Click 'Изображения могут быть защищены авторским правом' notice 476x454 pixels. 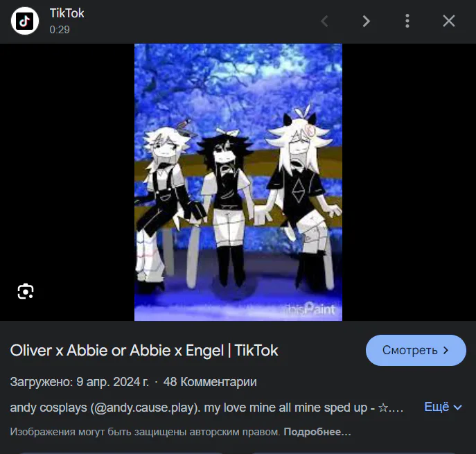pyautogui.click(x=145, y=432)
